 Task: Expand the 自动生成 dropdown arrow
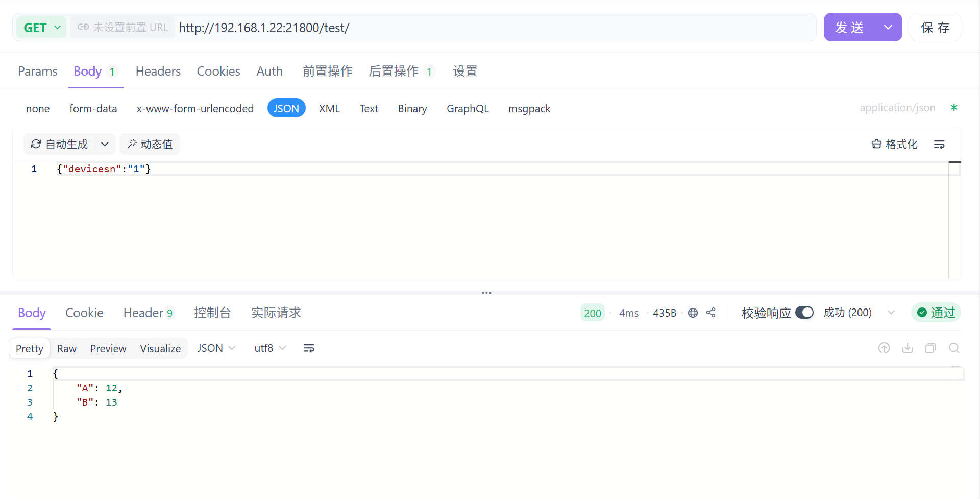click(x=105, y=145)
